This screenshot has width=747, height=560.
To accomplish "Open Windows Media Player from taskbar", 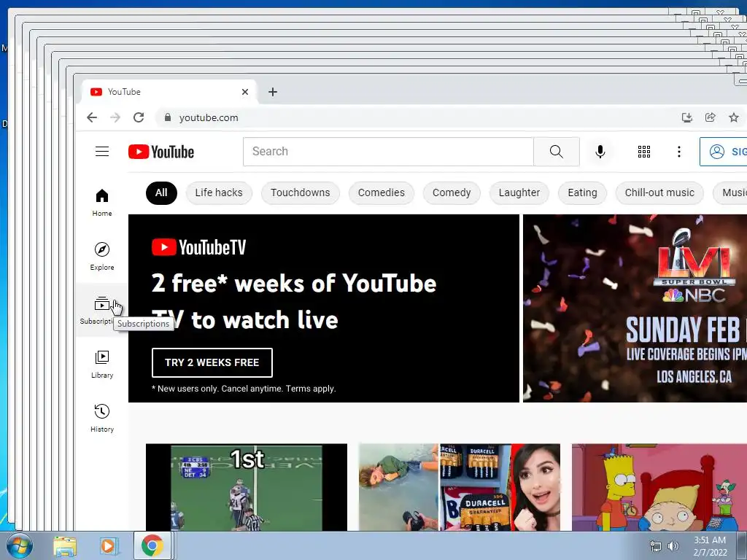I will [109, 546].
